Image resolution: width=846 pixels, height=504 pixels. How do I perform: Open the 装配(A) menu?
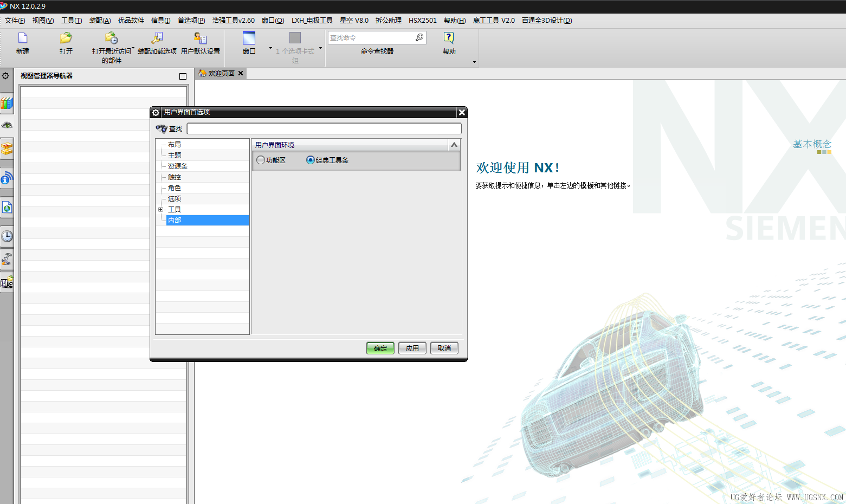point(100,21)
